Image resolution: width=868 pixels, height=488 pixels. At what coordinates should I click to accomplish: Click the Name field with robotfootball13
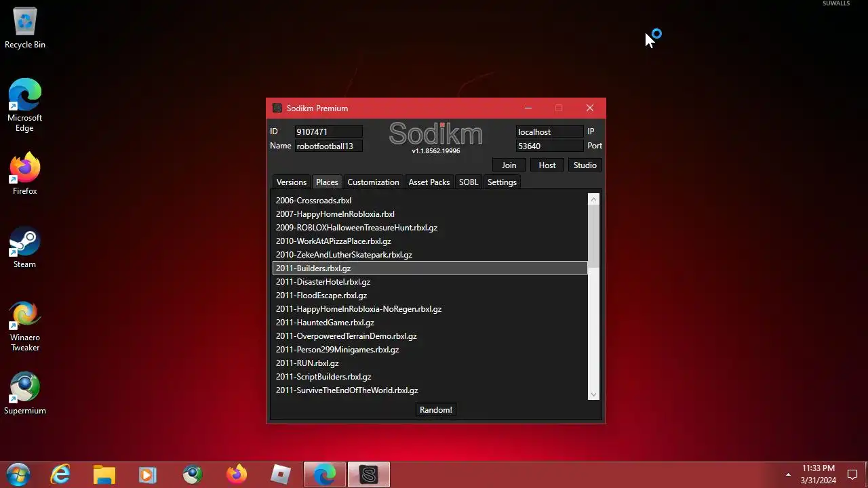coord(328,146)
